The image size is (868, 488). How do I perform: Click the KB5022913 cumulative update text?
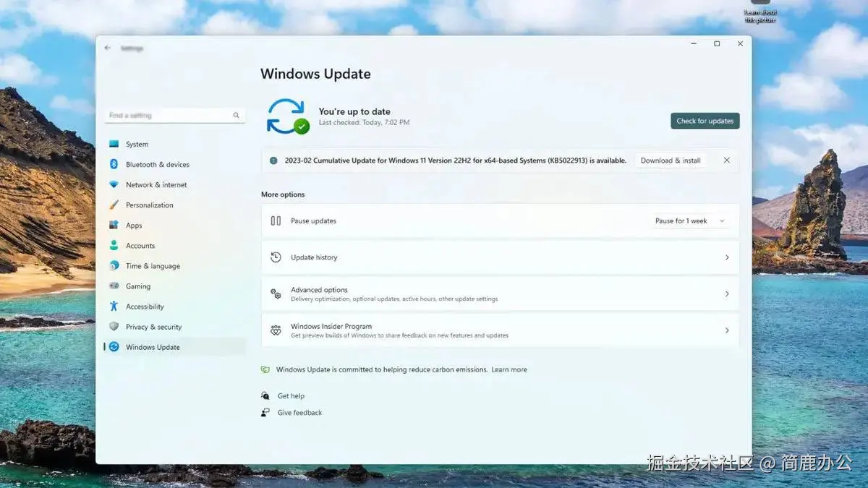point(456,160)
